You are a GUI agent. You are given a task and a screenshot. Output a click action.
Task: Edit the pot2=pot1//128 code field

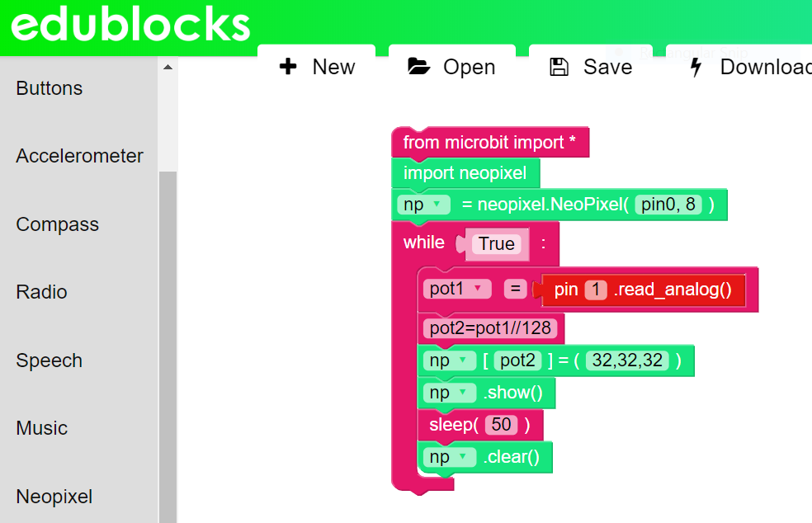tap(490, 327)
